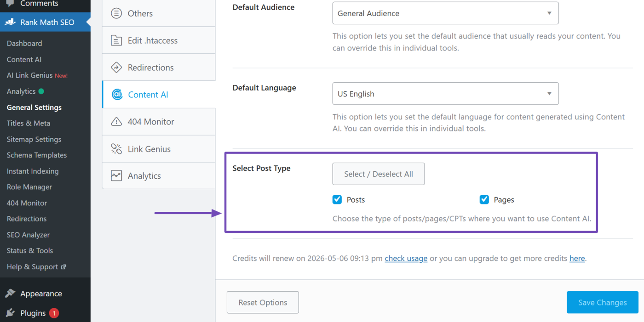
Task: Click the Link Genius chain icon
Action: point(116,149)
